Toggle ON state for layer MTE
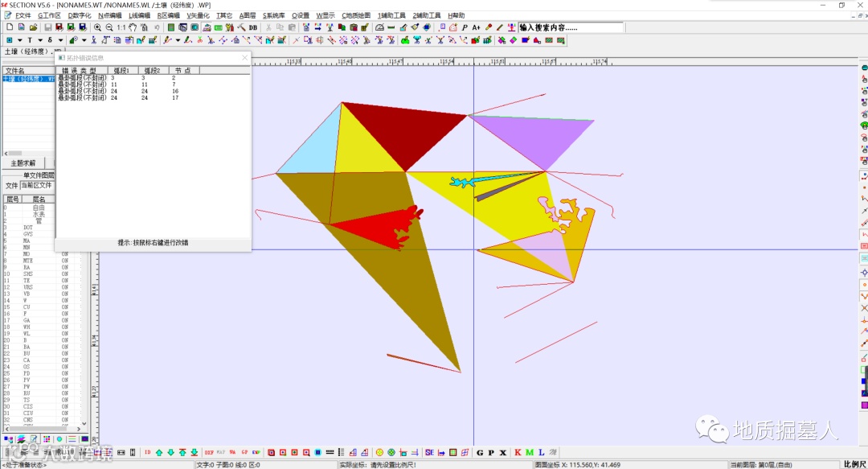Screen dimensions: 868x469 point(65,261)
